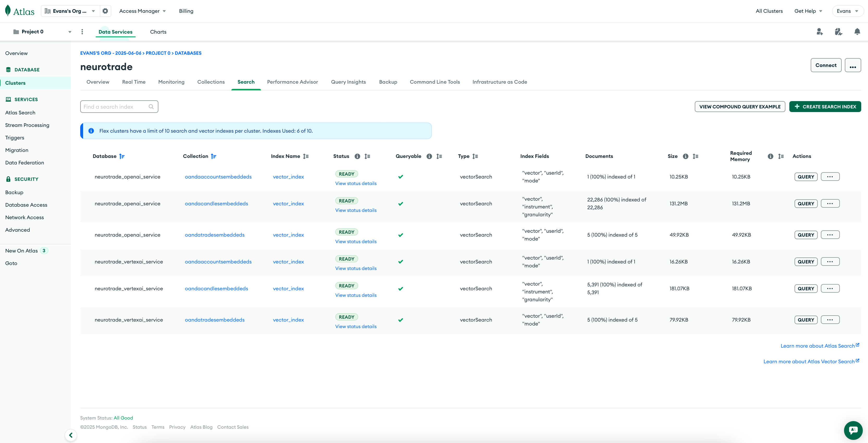Open the project activity feed icon
This screenshot has height=443, width=868.
[x=838, y=32]
